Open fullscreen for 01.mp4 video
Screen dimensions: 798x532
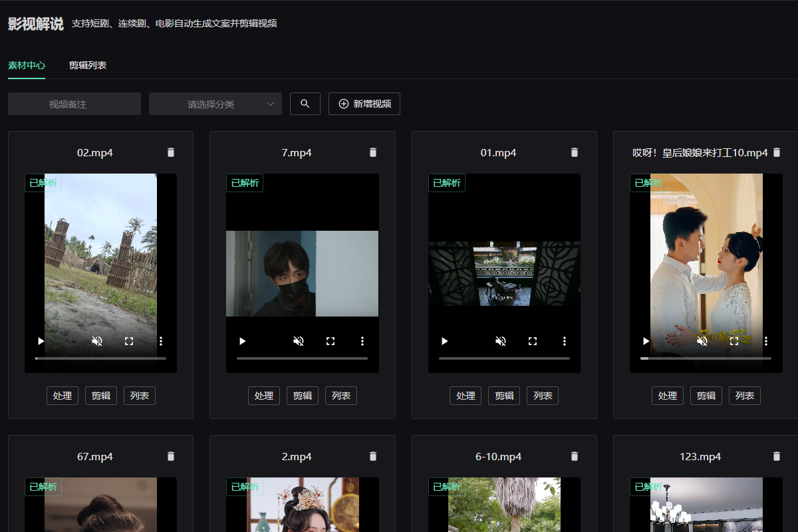tap(533, 341)
